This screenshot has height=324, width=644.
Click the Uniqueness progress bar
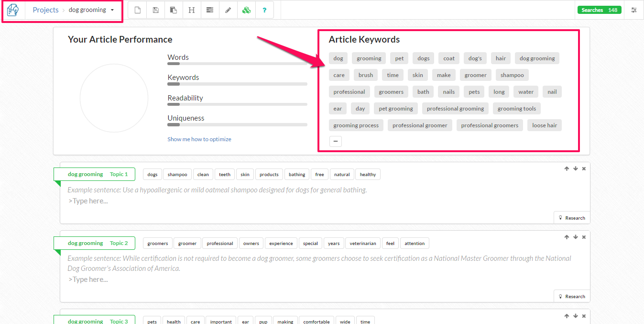[237, 124]
